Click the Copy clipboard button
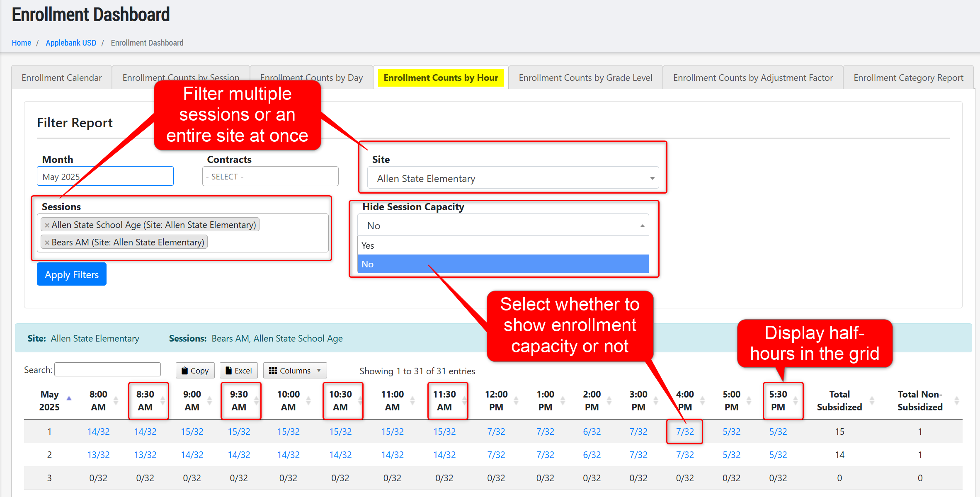 click(x=195, y=371)
